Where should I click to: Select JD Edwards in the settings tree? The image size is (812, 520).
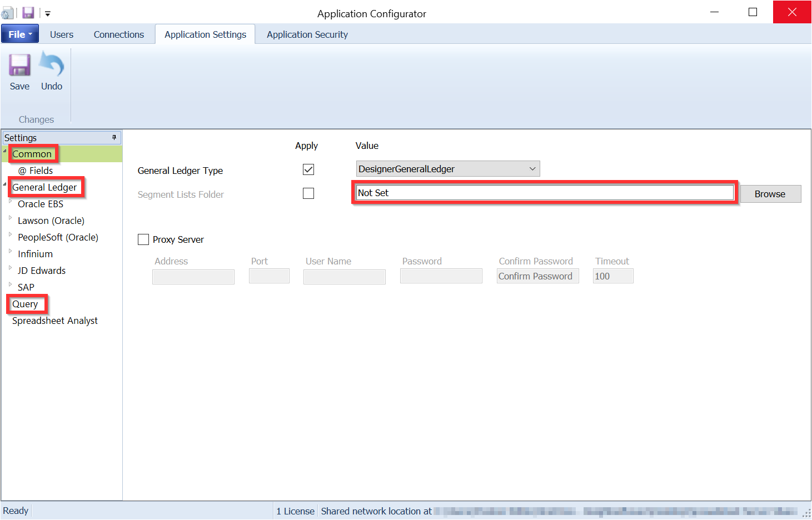tap(42, 271)
